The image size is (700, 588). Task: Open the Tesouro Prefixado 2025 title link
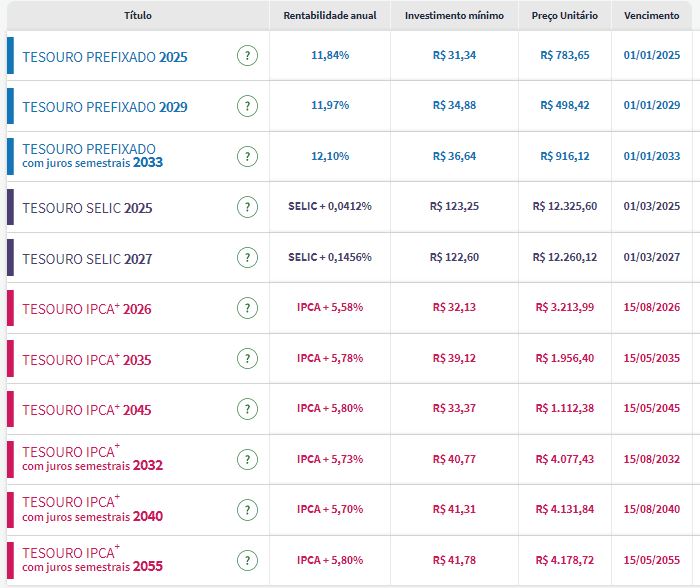pos(104,57)
